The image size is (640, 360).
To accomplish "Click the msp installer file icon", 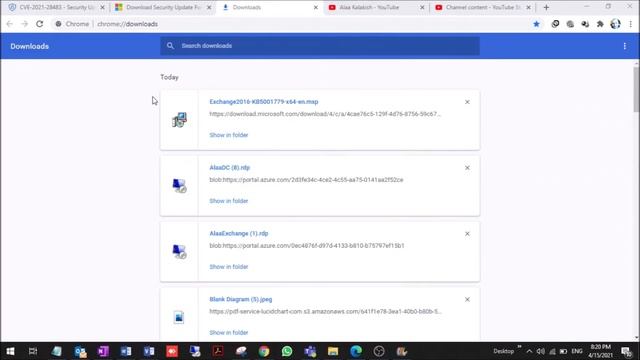I will coord(179,120).
